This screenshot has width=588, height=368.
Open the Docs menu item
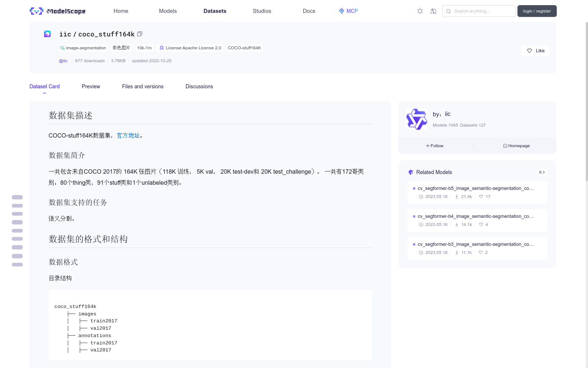pos(309,11)
